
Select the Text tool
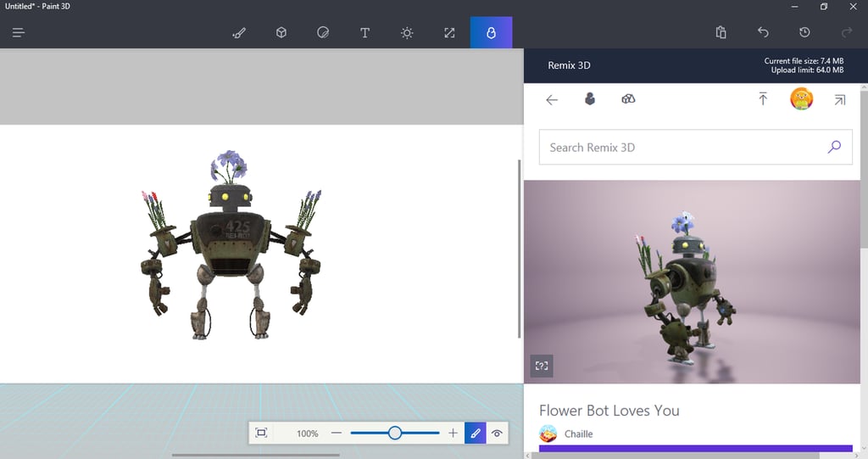(x=364, y=33)
